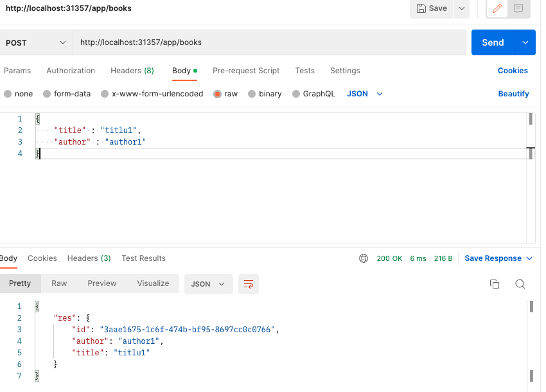Click the wrap lines icon in response
Viewport: 546px width, 392px height.
[x=248, y=283]
